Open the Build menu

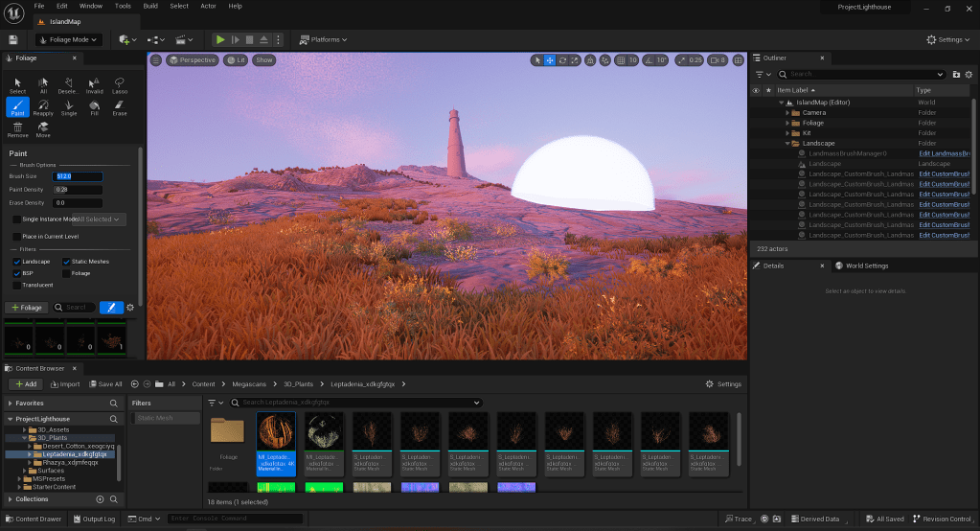click(150, 6)
